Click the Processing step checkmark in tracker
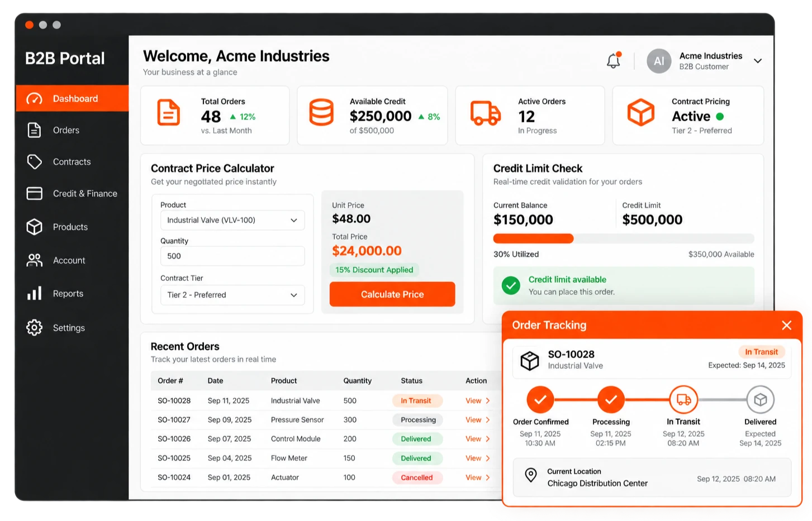This screenshot has width=812, height=521. click(611, 399)
